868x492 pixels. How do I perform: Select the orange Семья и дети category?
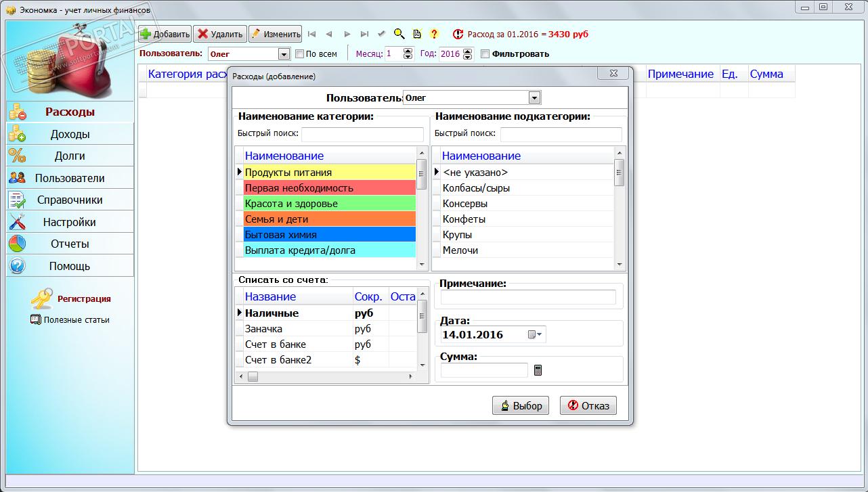point(330,219)
